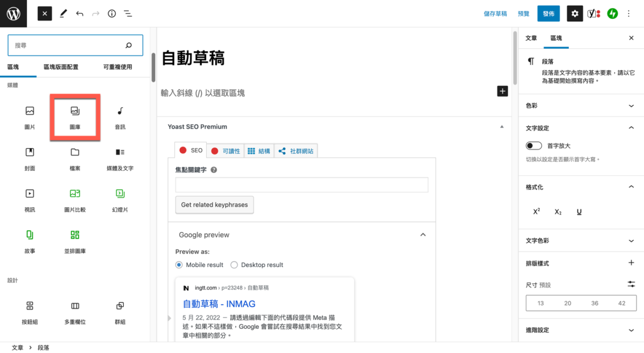Expand the 進階設定 panel
The width and height of the screenshot is (644, 353).
click(581, 330)
